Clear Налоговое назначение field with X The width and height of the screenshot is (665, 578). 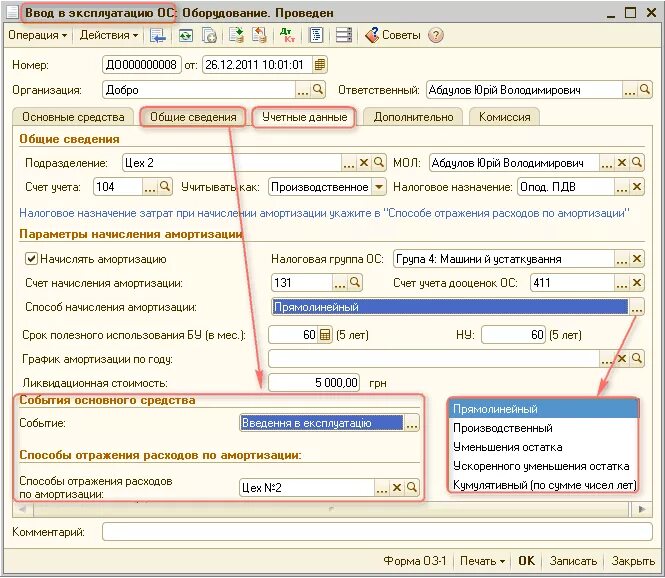637,187
